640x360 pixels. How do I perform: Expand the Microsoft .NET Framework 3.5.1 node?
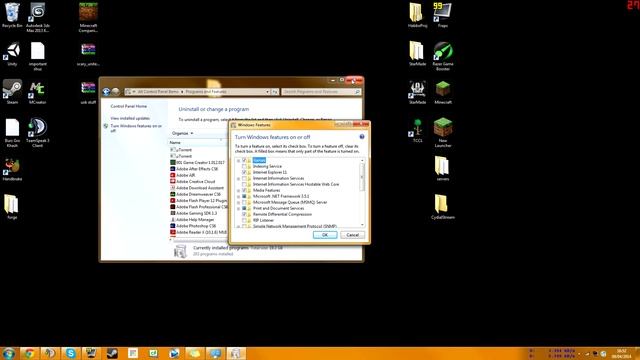tap(238, 196)
